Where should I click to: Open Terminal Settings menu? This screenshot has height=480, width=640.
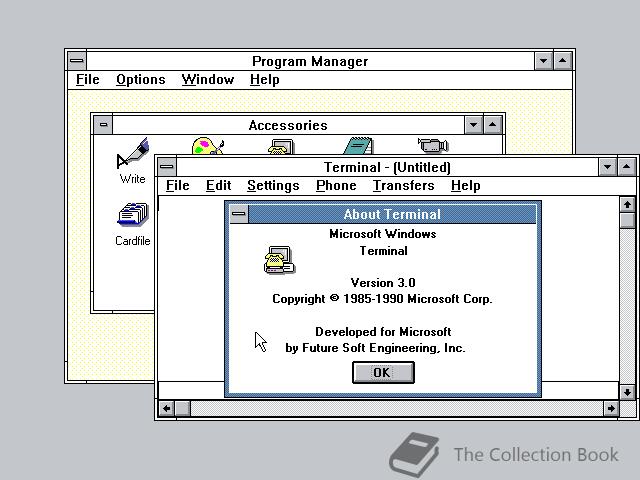[273, 186]
